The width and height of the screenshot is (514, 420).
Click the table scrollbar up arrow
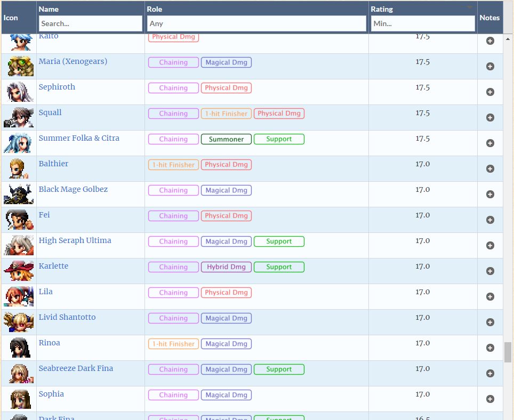tap(508, 39)
